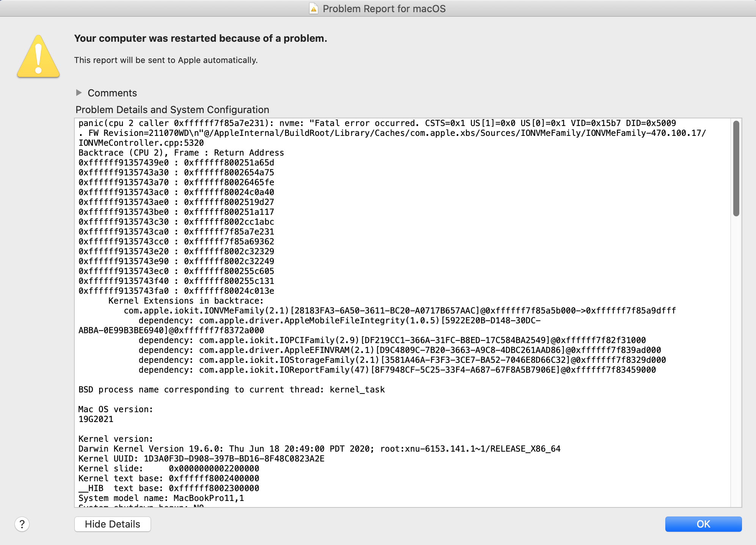
Task: Click 'Backtrace (CPU 2), Frame' line
Action: 181,153
